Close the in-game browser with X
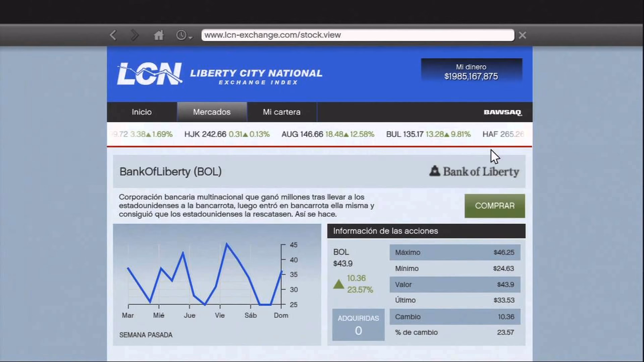 (x=522, y=35)
